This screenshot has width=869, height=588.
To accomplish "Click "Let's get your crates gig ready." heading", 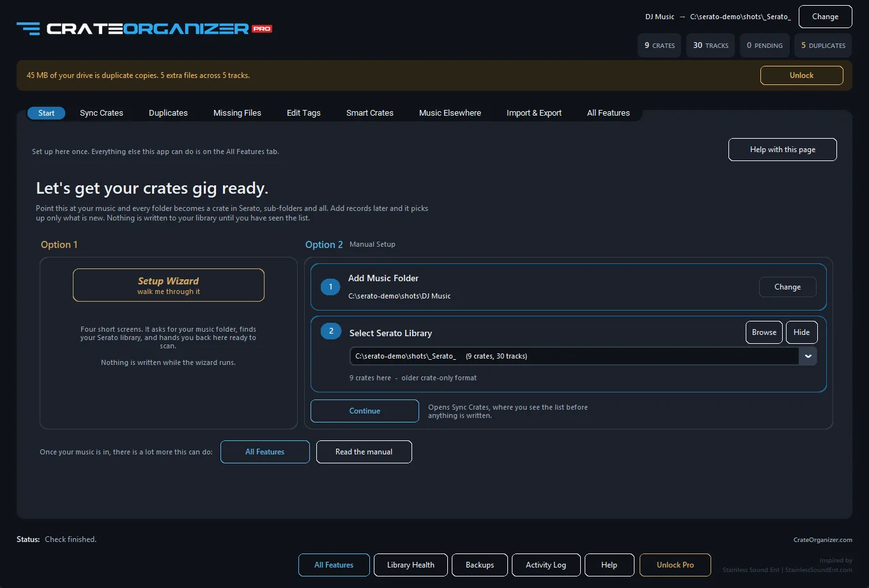I will click(152, 188).
